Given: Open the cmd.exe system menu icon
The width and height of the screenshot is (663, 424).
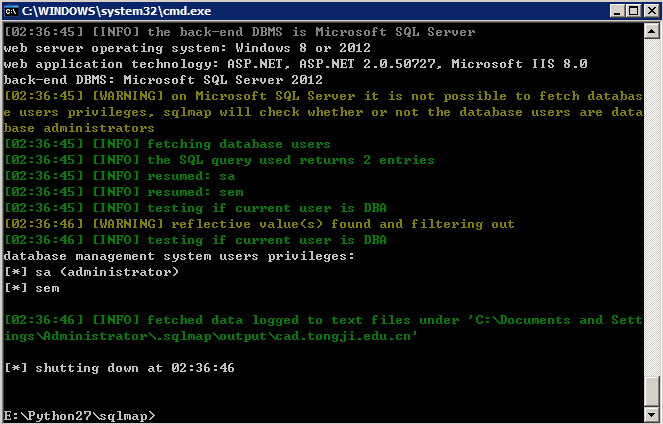Looking at the screenshot, I should [x=11, y=11].
